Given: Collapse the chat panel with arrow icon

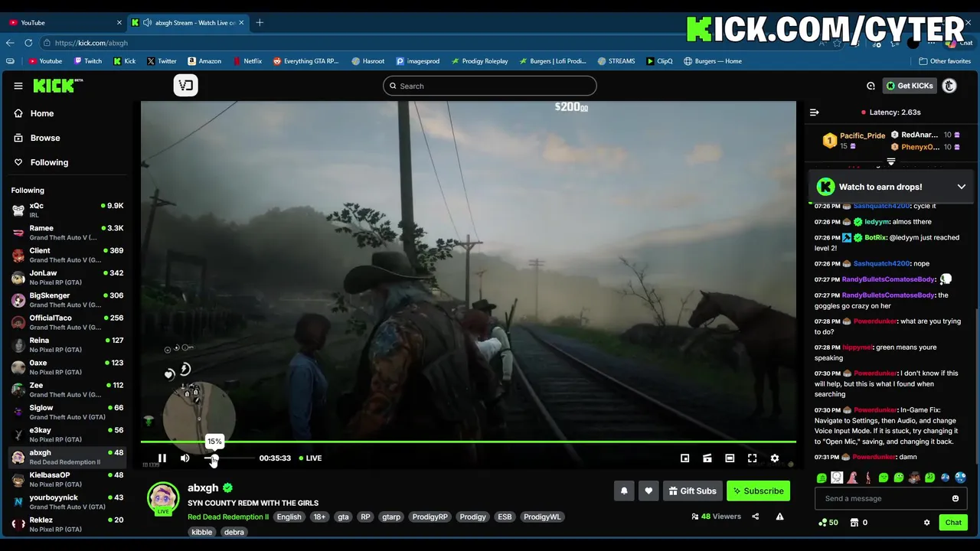Looking at the screenshot, I should [815, 112].
